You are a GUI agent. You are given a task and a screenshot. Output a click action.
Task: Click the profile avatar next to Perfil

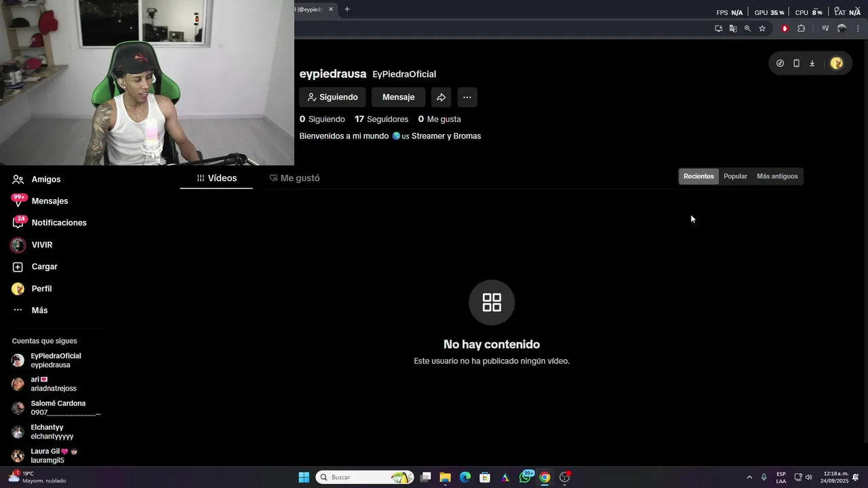pos(18,289)
